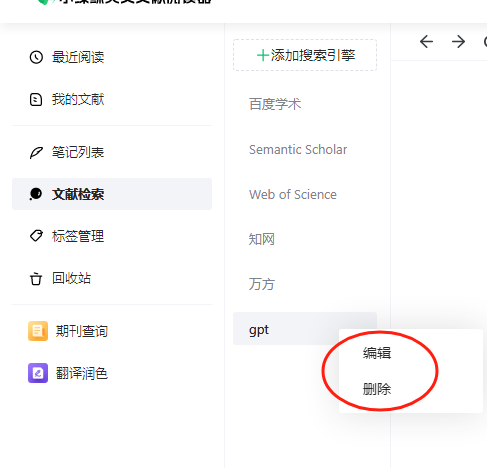
Task: Select the Web of Science entry
Action: click(305, 195)
